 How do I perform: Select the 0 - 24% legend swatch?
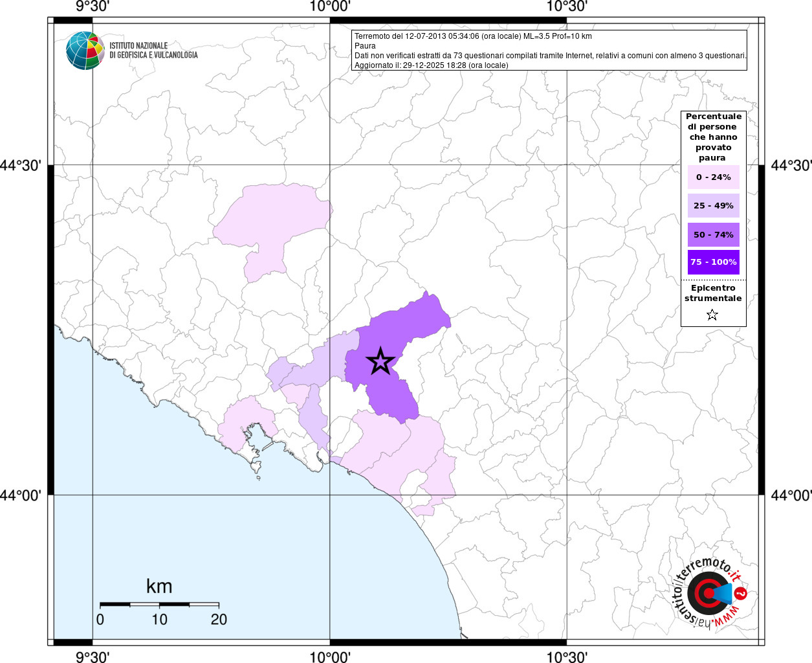713,177
